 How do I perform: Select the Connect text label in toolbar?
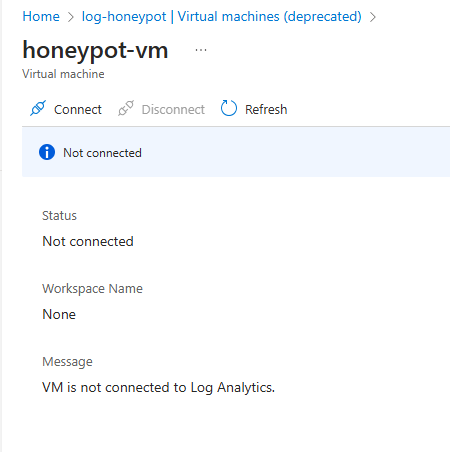[x=78, y=109]
